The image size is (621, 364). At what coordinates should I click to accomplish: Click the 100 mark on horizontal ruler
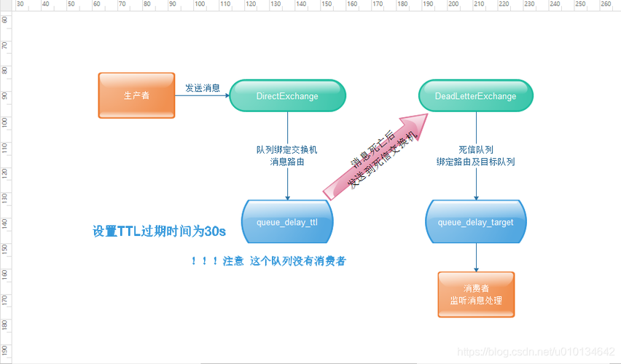[x=200, y=4]
